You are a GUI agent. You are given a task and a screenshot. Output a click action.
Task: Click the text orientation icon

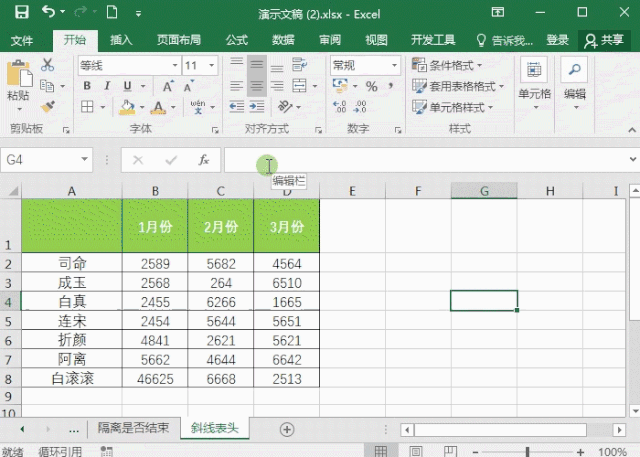[x=285, y=107]
